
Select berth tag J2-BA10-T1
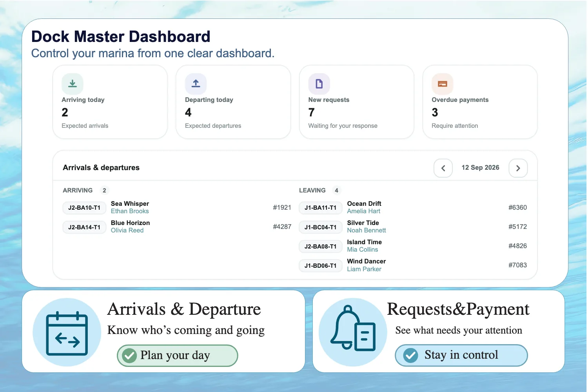click(84, 208)
